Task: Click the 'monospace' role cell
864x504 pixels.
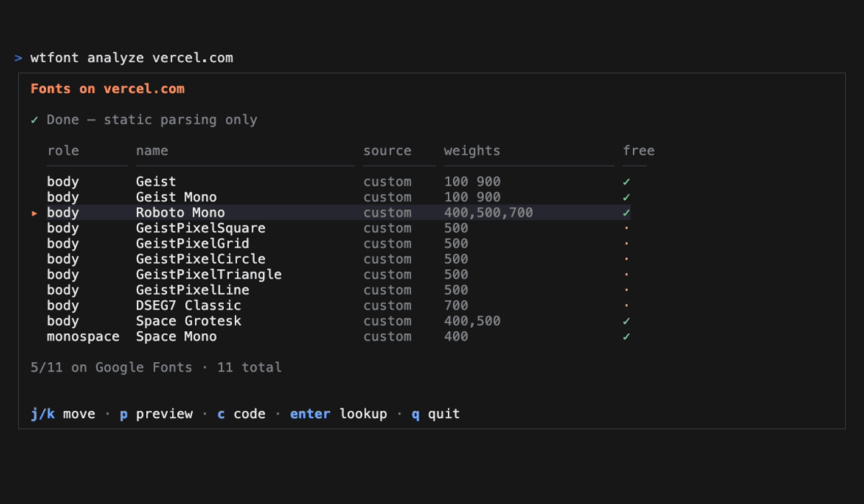Action: tap(83, 336)
